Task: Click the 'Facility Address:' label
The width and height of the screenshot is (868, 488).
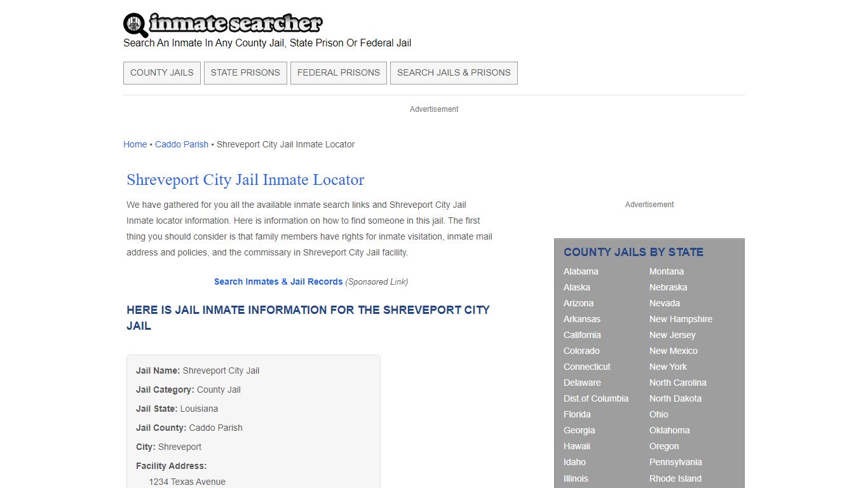Action: 172,466
